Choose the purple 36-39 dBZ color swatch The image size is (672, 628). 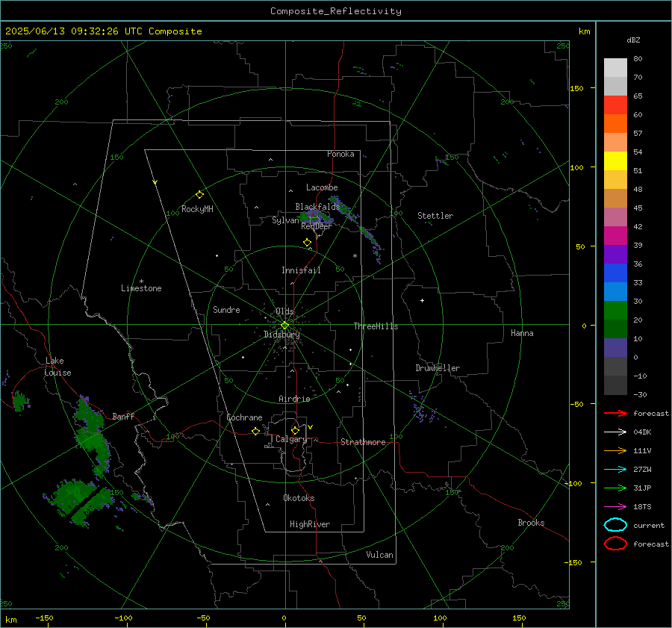click(x=615, y=255)
